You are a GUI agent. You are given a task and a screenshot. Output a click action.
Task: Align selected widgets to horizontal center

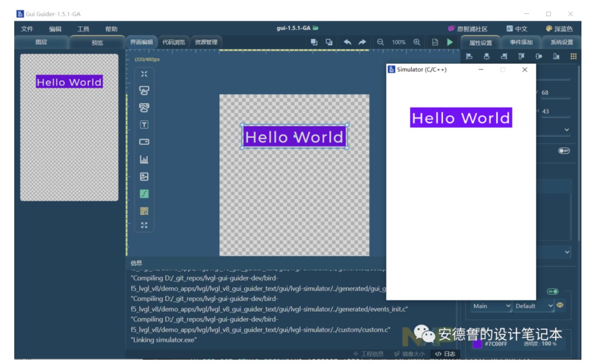(x=487, y=56)
